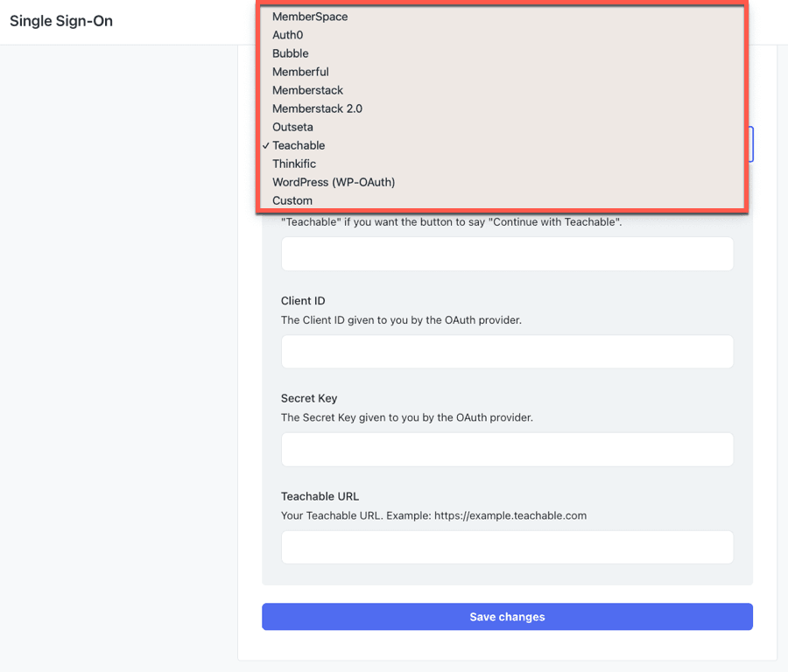The image size is (788, 672).
Task: Focus the button label text field
Action: (x=507, y=254)
